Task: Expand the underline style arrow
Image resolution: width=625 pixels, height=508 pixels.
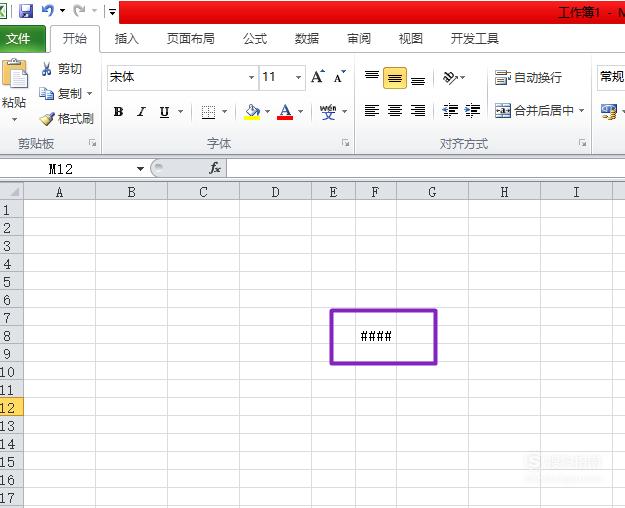Action: point(181,112)
